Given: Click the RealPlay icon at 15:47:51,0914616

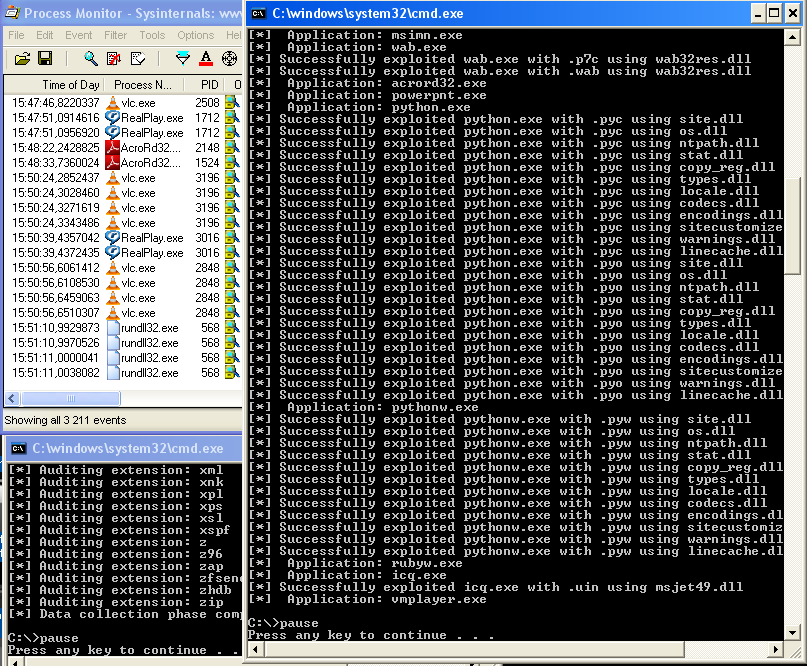Looking at the screenshot, I should pyautogui.click(x=112, y=118).
